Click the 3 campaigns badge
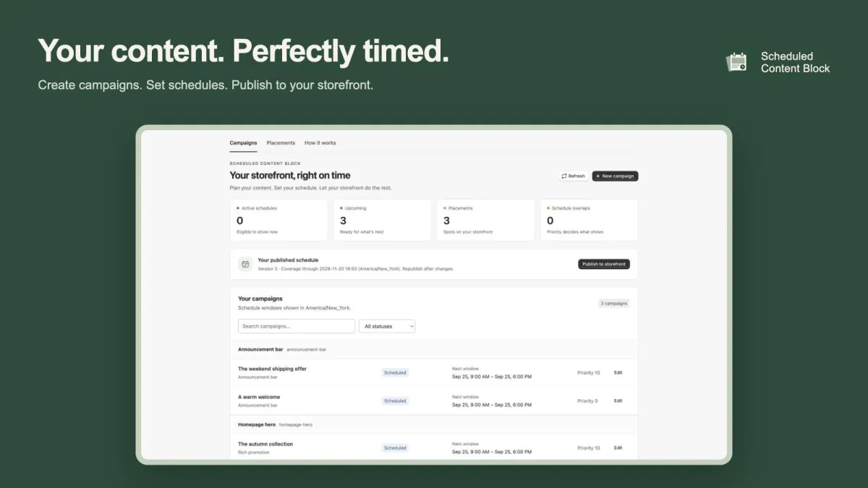This screenshot has height=488, width=868. click(x=614, y=304)
